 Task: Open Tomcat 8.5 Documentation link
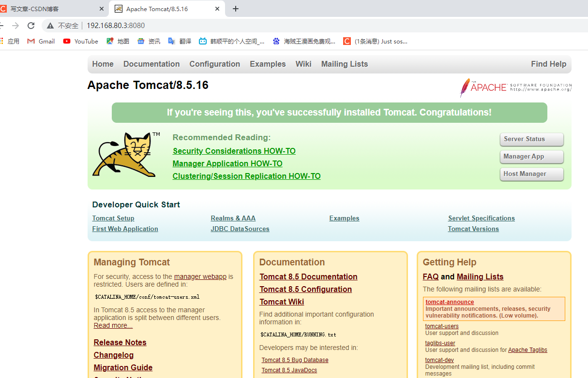pyautogui.click(x=309, y=276)
